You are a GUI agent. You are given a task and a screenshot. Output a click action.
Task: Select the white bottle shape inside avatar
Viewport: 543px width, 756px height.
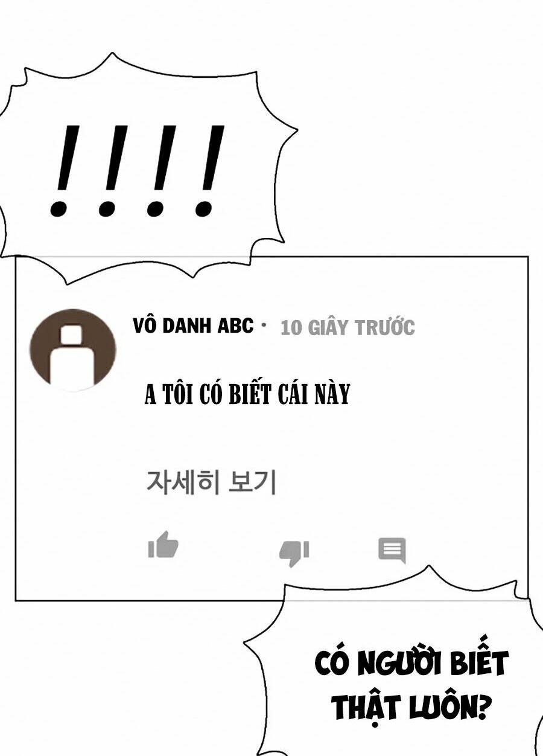72,358
